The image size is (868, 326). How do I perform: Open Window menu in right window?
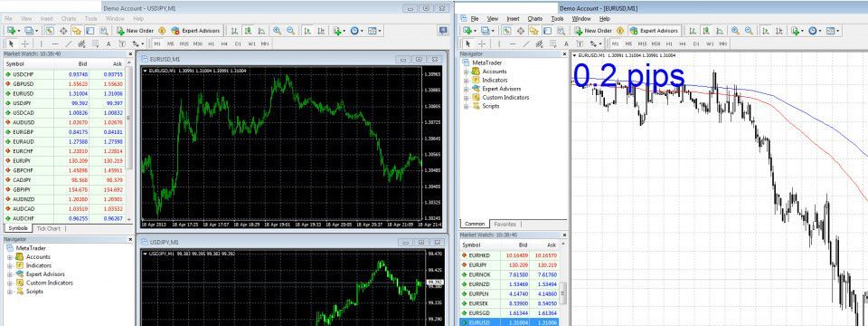click(581, 18)
